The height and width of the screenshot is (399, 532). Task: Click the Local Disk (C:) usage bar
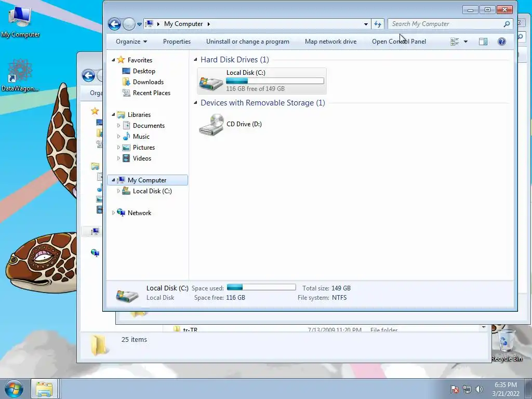pos(275,81)
